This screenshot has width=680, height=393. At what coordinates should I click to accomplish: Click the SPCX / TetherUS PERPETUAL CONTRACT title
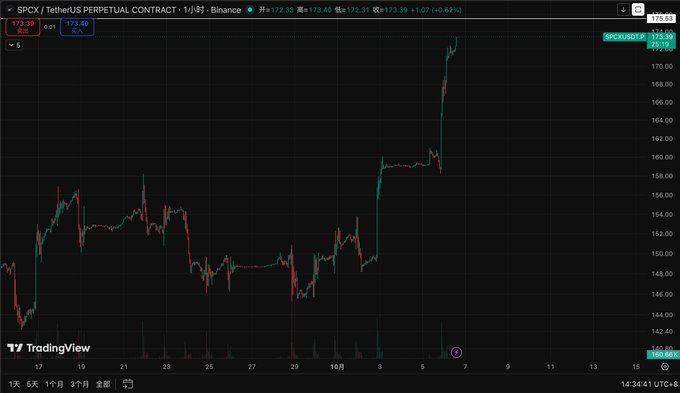96,10
